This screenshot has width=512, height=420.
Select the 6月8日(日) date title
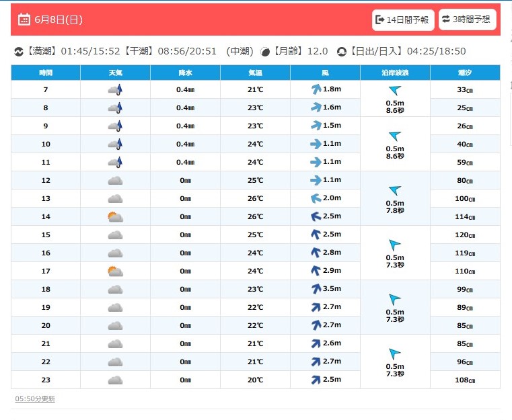59,20
